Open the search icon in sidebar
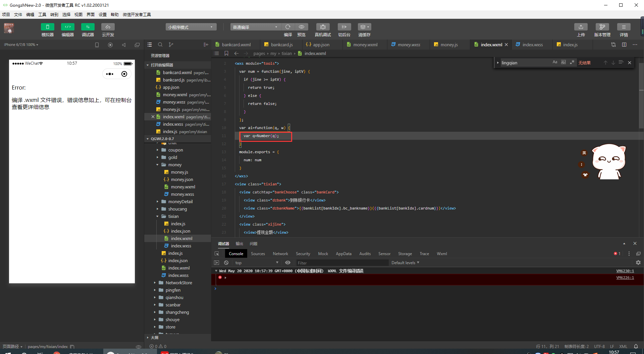 [x=160, y=45]
